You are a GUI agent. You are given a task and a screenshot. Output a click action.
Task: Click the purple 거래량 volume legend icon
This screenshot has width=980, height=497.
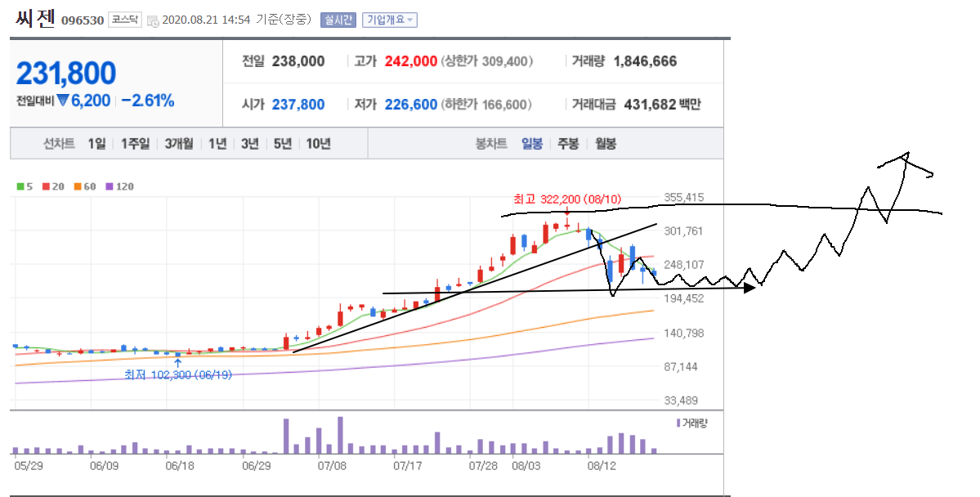[x=678, y=423]
